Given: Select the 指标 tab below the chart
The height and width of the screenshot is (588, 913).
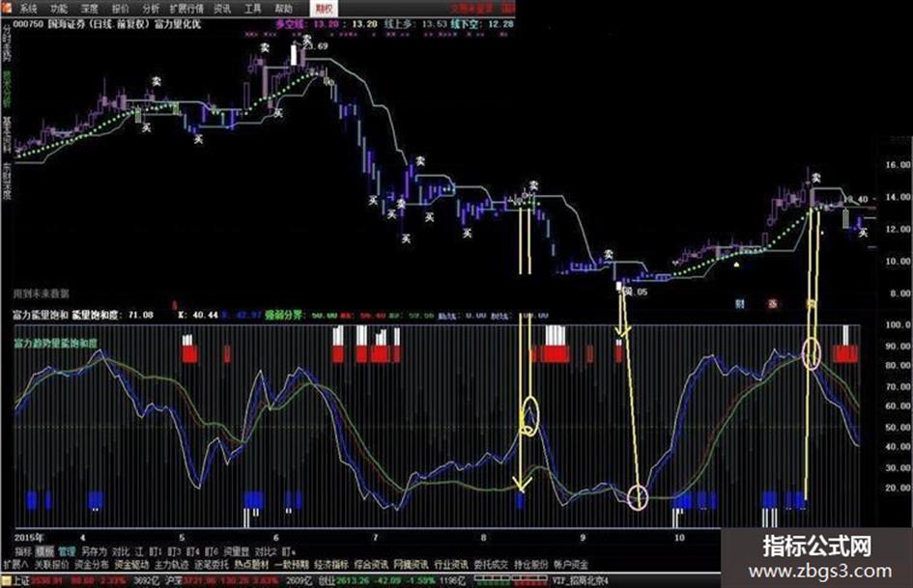Looking at the screenshot, I should coord(23,550).
